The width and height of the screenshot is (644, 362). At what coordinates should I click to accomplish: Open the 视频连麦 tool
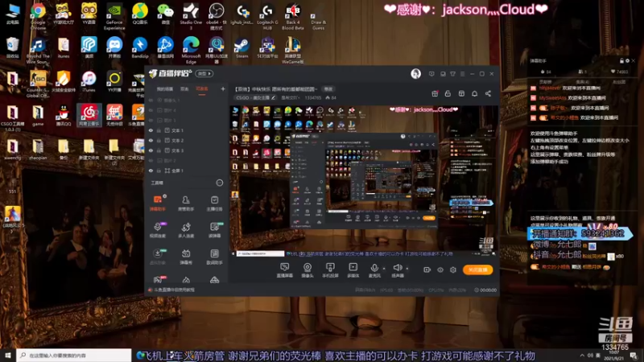pyautogui.click(x=157, y=230)
